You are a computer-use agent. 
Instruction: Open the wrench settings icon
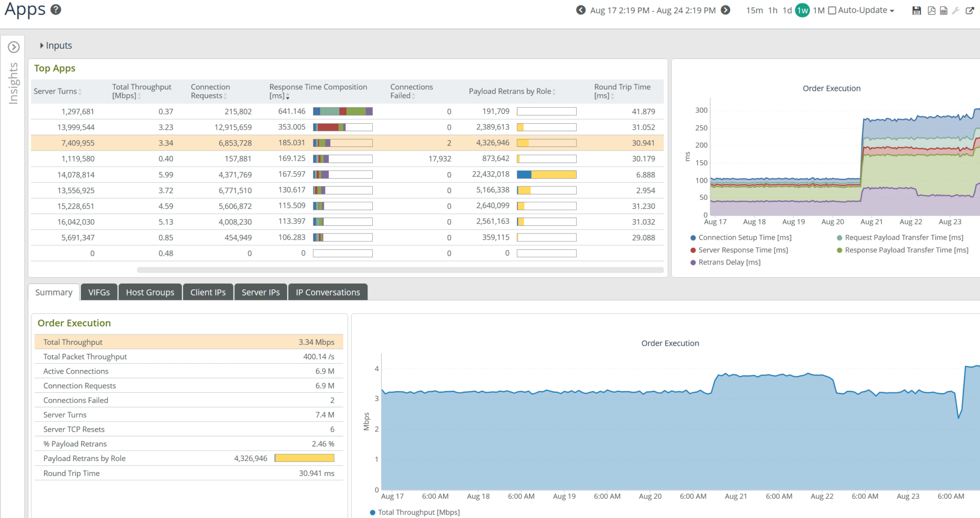click(956, 10)
